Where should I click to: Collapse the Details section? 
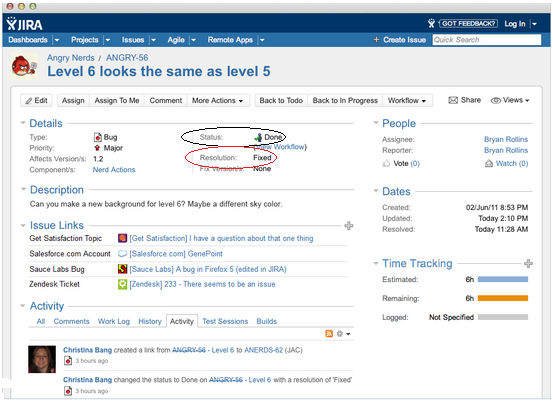(23, 123)
